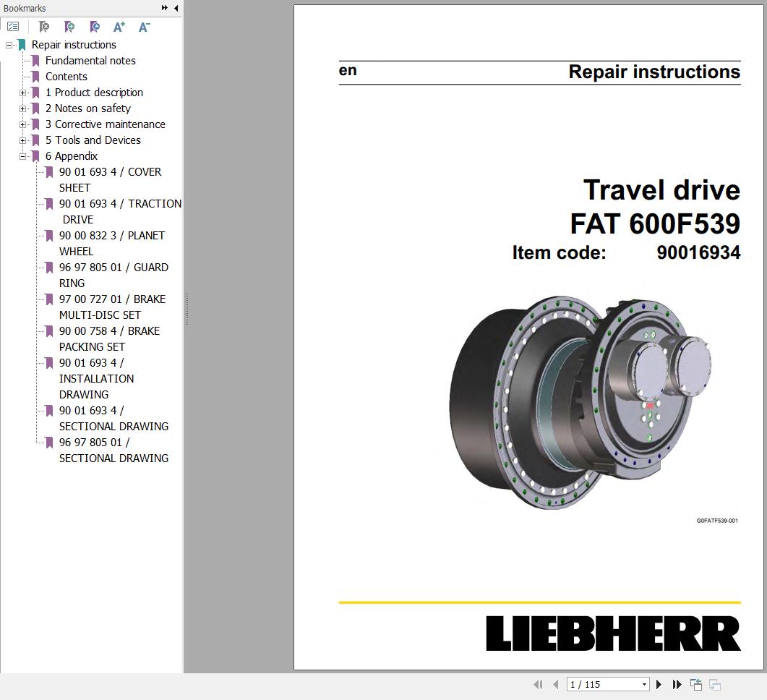Open the 2 Notes on safety bookmark
Image resolution: width=767 pixels, height=700 pixels.
[x=88, y=108]
